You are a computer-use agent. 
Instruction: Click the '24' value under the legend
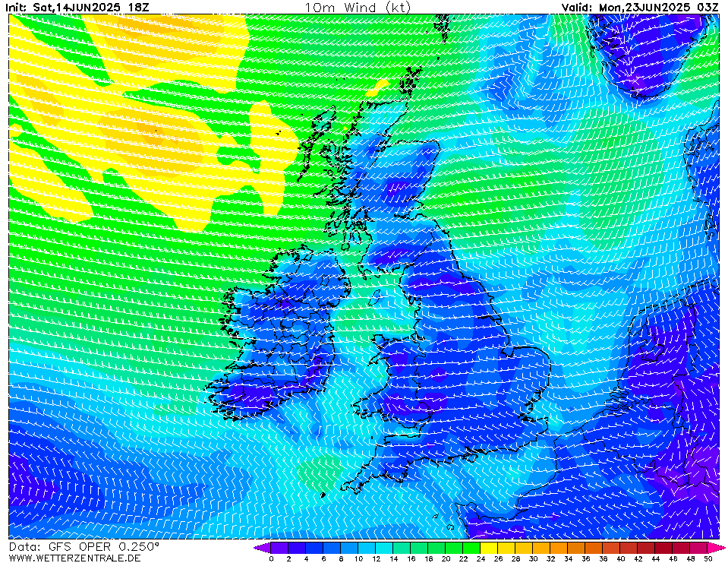point(481,558)
